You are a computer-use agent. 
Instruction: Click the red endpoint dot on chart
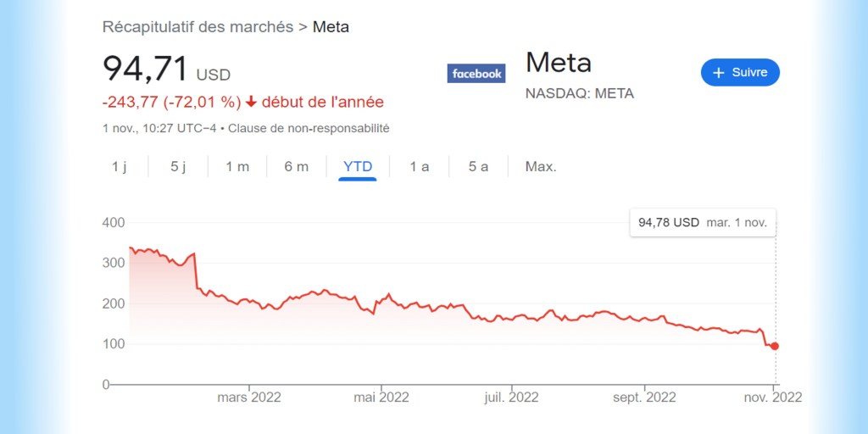pyautogui.click(x=775, y=346)
